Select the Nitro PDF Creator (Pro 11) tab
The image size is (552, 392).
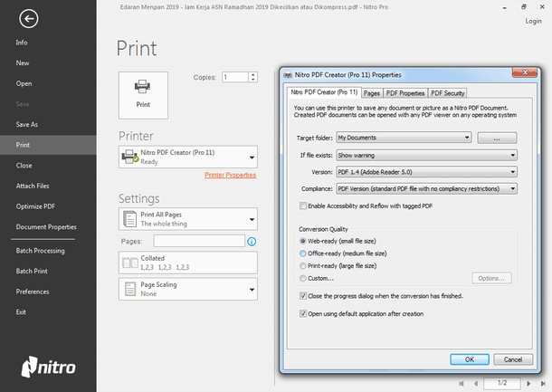324,92
